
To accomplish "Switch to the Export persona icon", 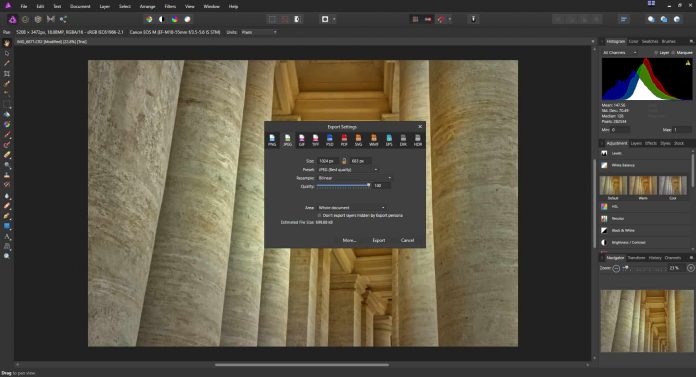I will point(63,19).
